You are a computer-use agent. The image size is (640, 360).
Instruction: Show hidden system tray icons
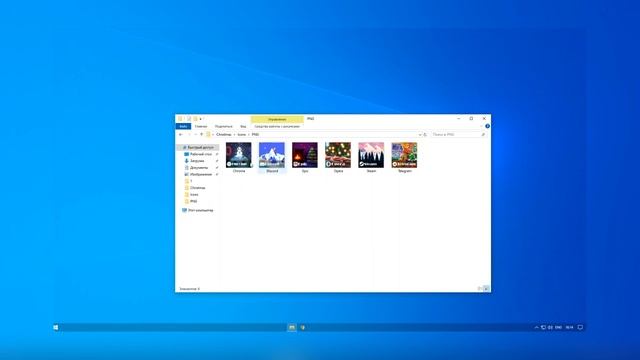pos(536,327)
